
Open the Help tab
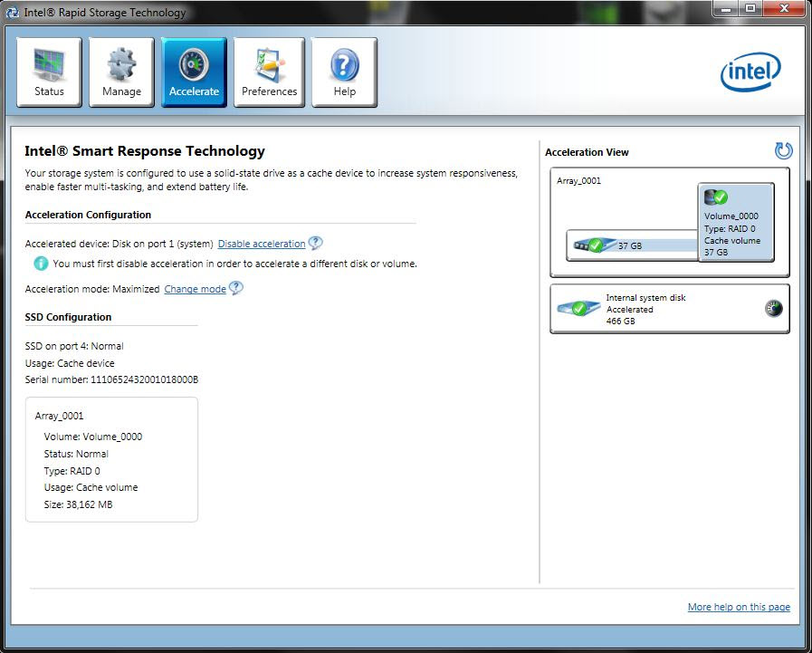coord(344,72)
